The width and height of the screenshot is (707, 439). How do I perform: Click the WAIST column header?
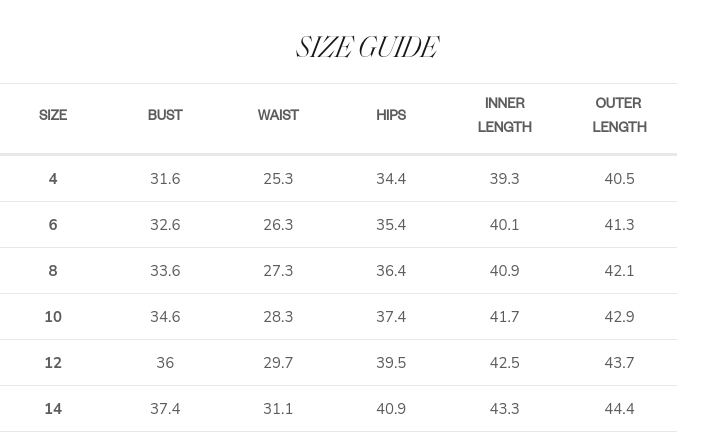[278, 115]
